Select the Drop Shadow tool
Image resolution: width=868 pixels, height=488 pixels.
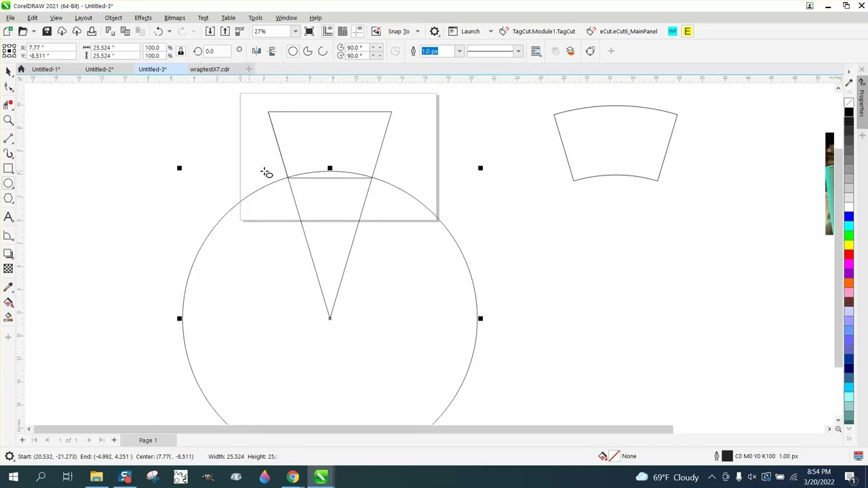tap(8, 253)
